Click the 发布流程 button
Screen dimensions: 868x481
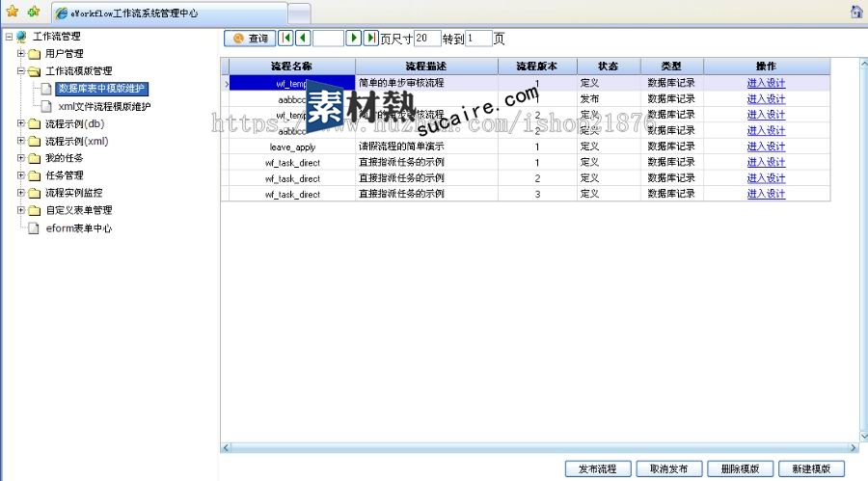(598, 468)
